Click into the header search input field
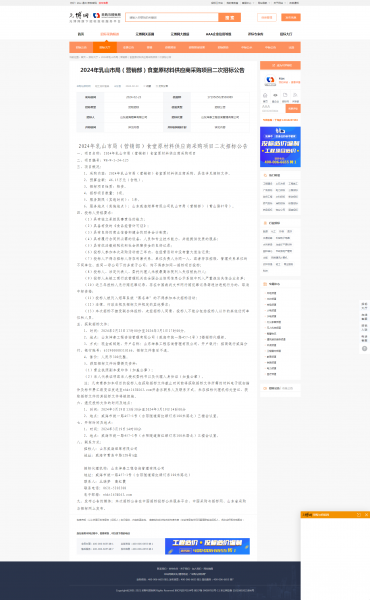370x600 pixels. pos(172,18)
